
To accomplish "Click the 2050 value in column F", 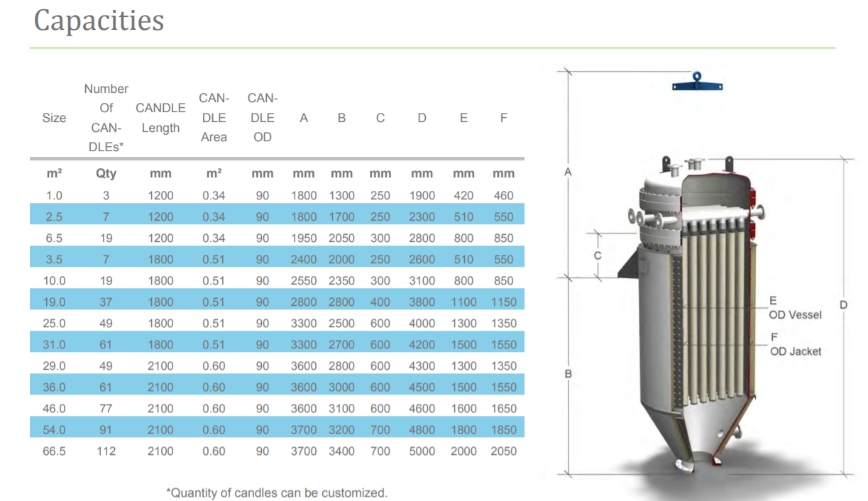I will [x=503, y=451].
